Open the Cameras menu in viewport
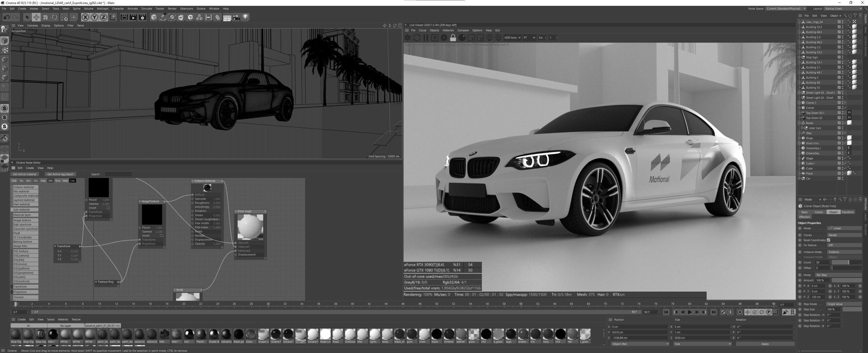This screenshot has height=353, width=868. (x=33, y=25)
